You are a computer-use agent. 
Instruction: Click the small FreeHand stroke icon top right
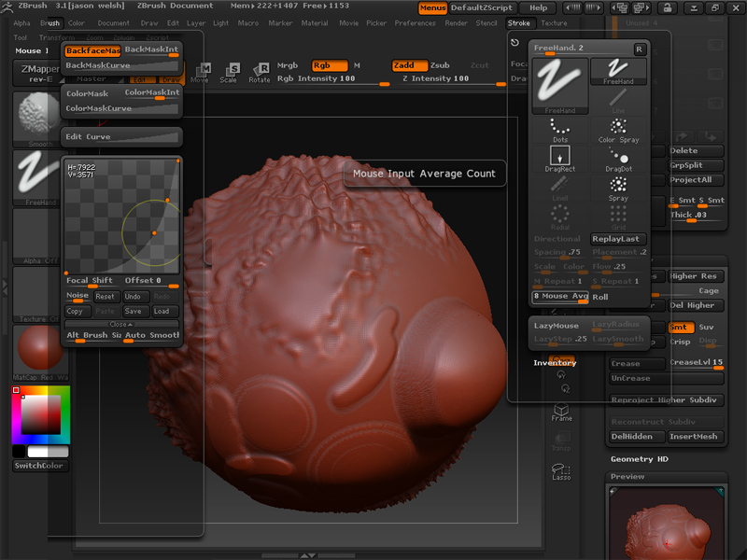pos(618,72)
